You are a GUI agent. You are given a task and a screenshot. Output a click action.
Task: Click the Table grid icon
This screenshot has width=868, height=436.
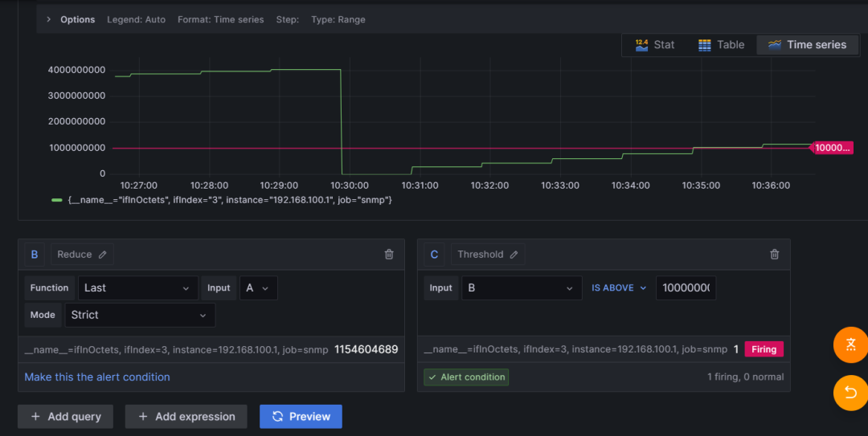pos(705,45)
